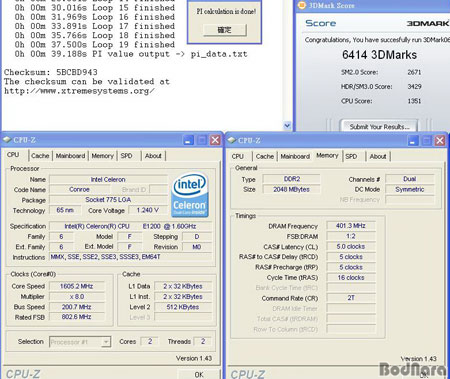This screenshot has height=379, width=450.
Task: Click the instructions list MMX, SSE field
Action: [x=130, y=257]
